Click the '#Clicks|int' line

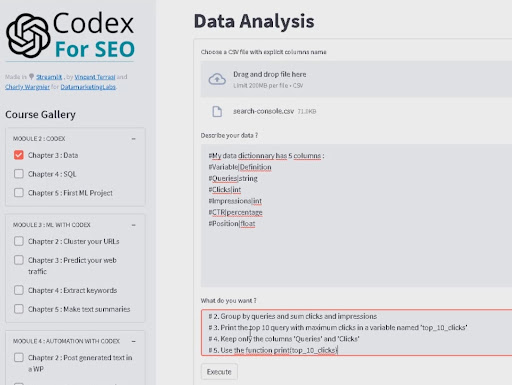(x=225, y=190)
